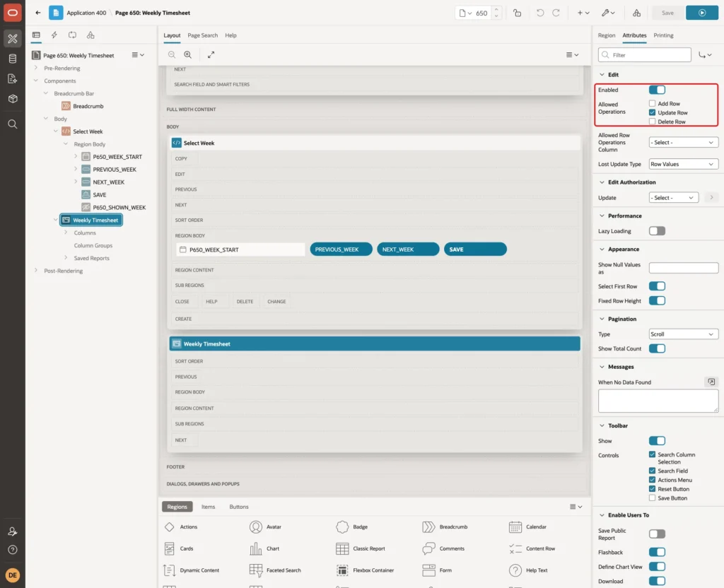Viewport: 724px width, 588px height.
Task: Open Team Development sidebar icon
Action: tap(13, 78)
